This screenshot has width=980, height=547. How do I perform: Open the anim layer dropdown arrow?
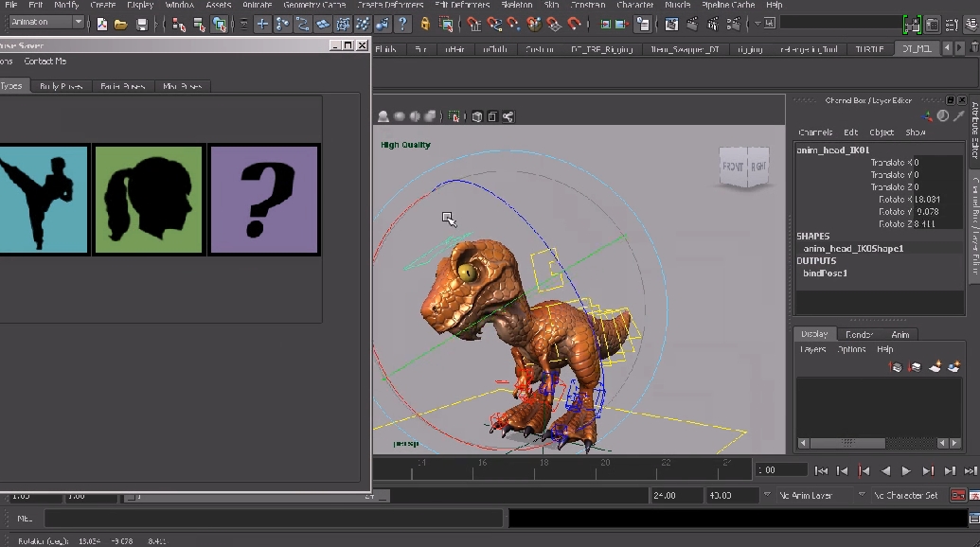pyautogui.click(x=768, y=495)
